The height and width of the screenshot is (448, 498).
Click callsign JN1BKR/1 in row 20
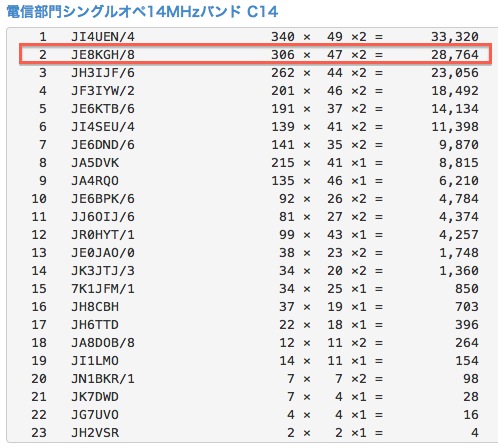pos(103,378)
